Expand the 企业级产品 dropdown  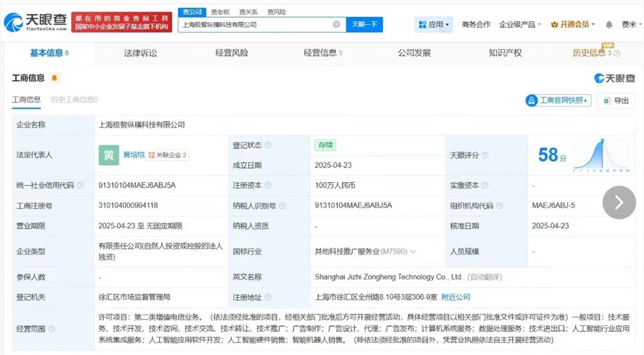point(520,24)
